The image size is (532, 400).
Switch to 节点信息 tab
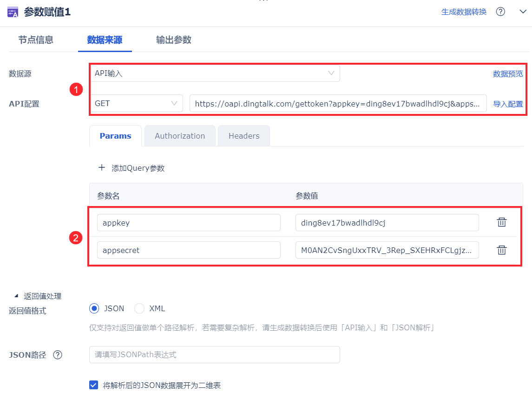tap(36, 40)
